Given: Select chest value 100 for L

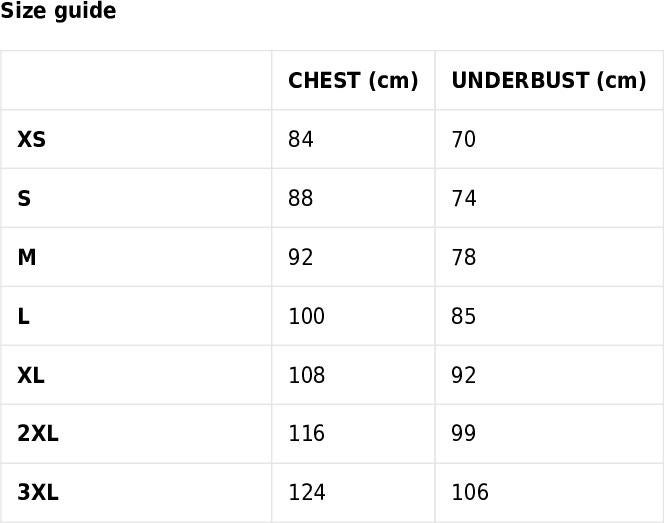Looking at the screenshot, I should [307, 316].
